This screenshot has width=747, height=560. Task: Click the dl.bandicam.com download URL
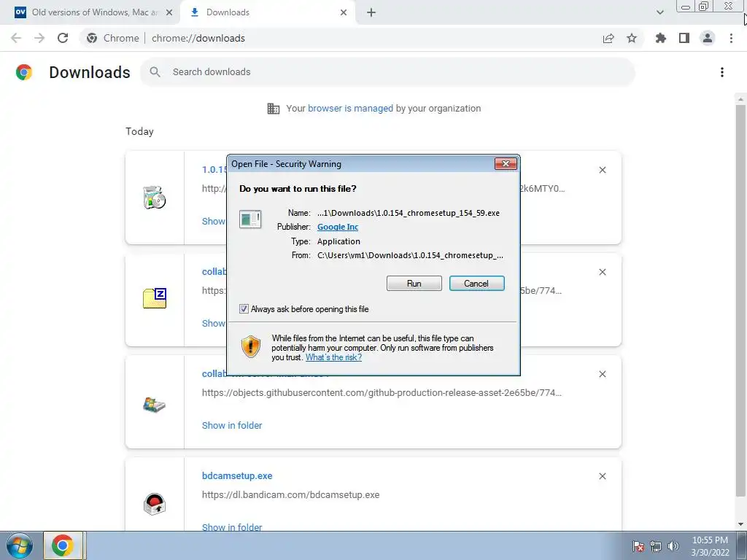290,495
